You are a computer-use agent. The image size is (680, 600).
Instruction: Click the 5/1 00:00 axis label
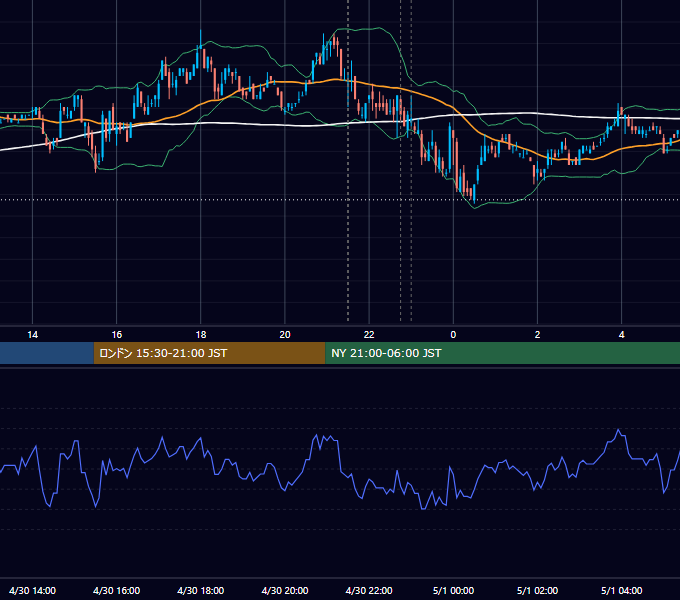tap(453, 590)
